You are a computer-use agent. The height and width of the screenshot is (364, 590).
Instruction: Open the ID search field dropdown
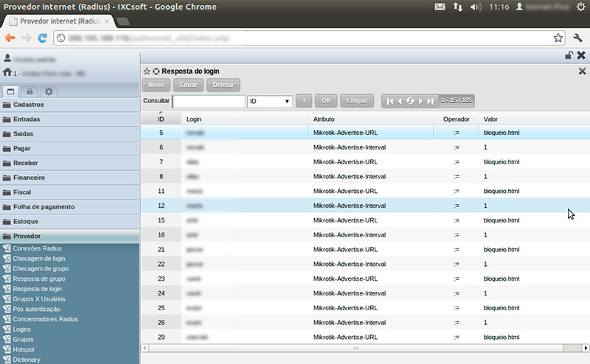[x=269, y=101]
